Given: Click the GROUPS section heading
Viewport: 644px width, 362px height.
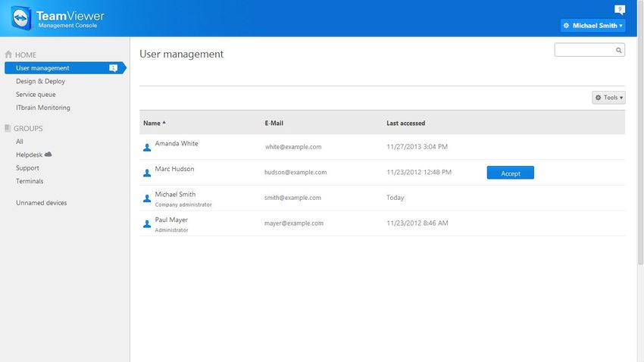Looking at the screenshot, I should 28,129.
